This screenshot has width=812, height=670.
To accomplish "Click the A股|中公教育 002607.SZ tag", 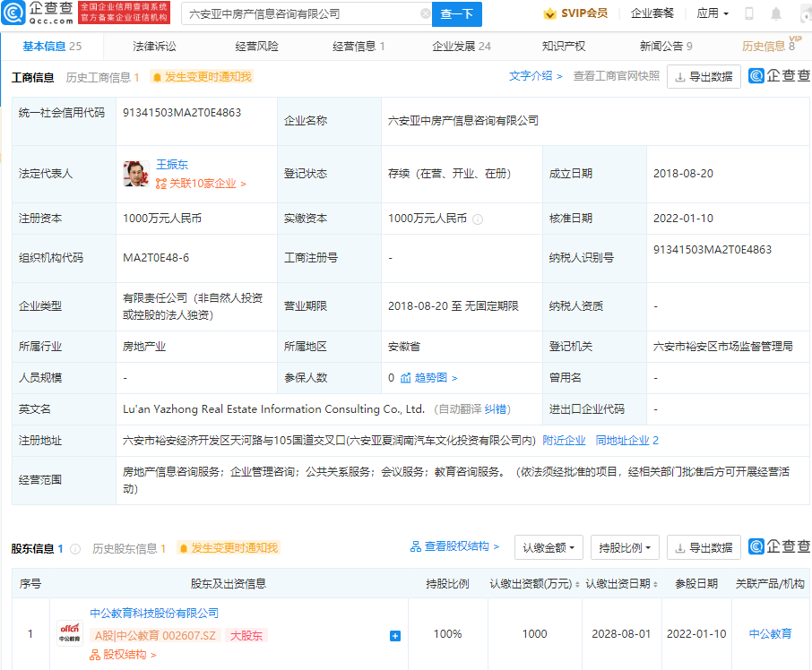I will [x=155, y=636].
